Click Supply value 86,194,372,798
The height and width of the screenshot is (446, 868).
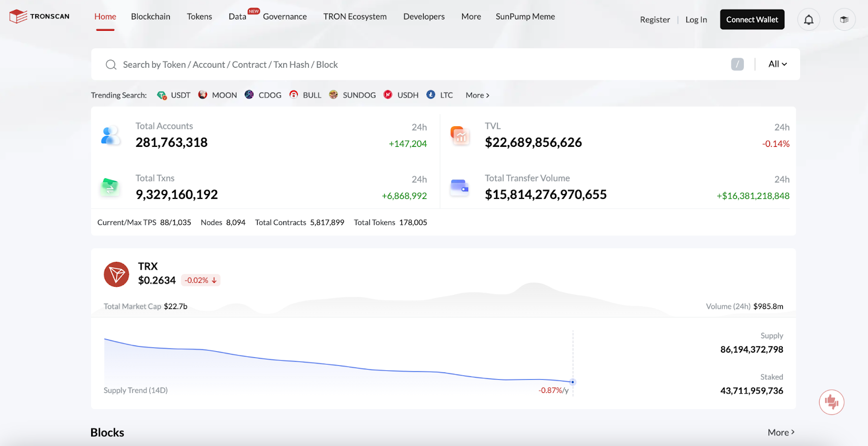click(x=751, y=350)
